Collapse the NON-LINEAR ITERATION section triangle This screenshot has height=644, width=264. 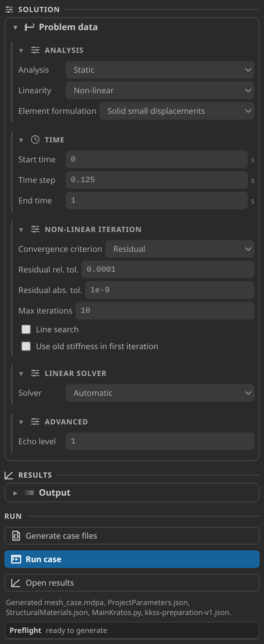[x=21, y=230]
